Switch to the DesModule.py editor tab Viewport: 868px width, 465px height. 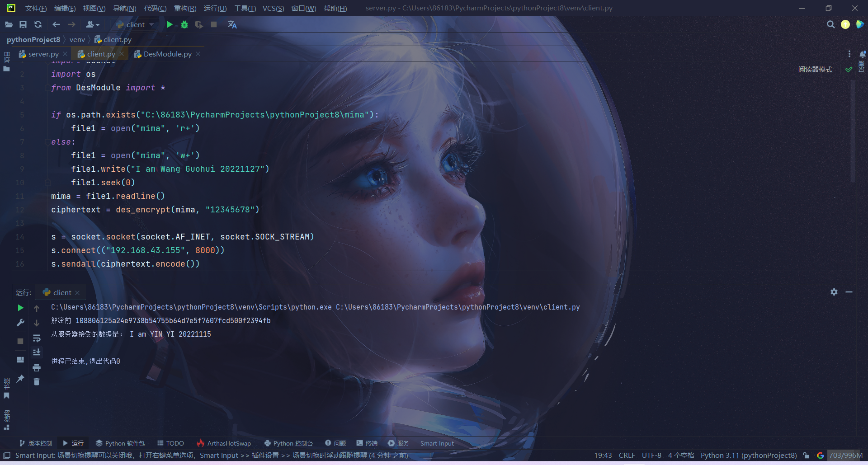tap(167, 54)
